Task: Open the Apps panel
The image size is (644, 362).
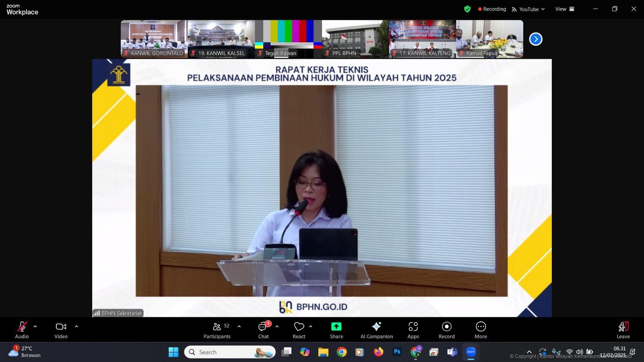Action: pos(413,330)
